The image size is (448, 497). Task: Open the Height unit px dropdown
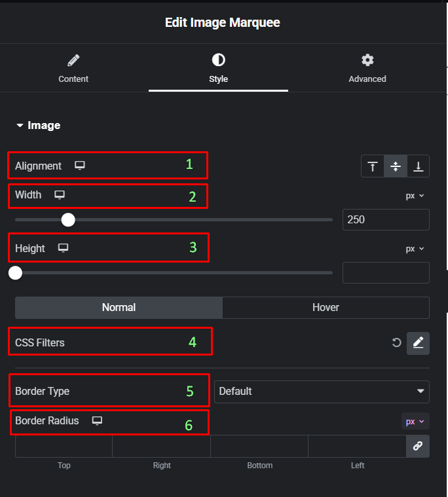pyautogui.click(x=415, y=249)
